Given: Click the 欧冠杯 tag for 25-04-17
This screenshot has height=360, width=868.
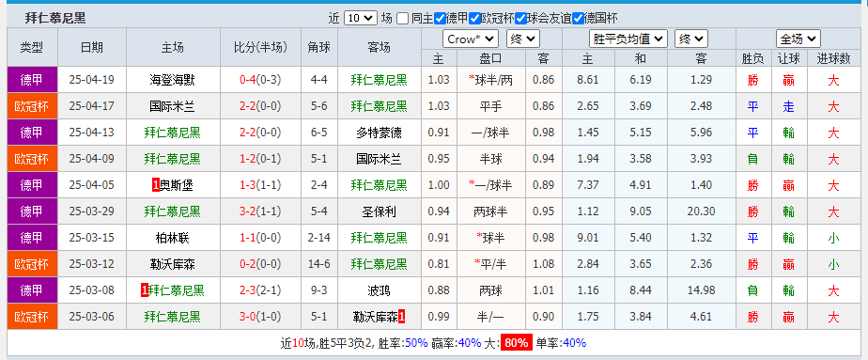Looking at the screenshot, I should point(32,106).
